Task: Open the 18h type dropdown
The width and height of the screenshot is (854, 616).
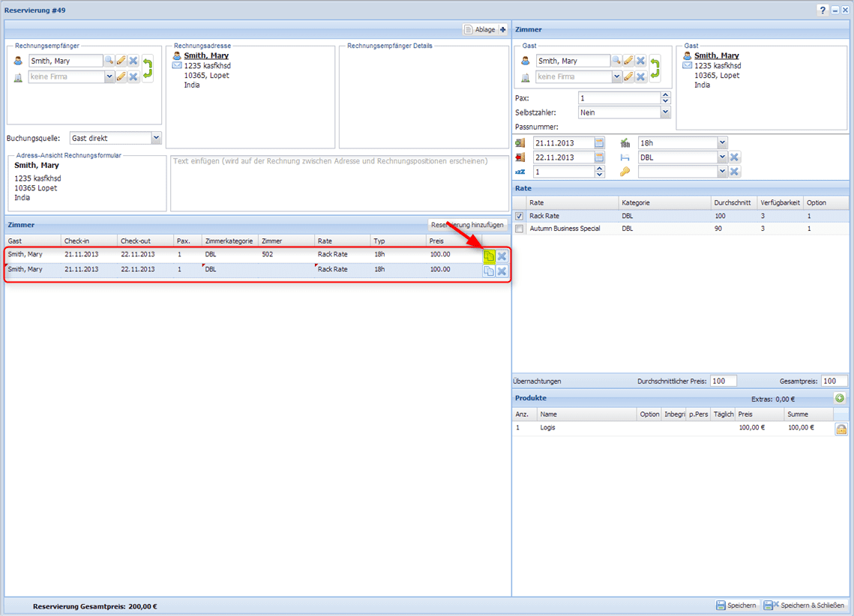Action: pos(722,142)
